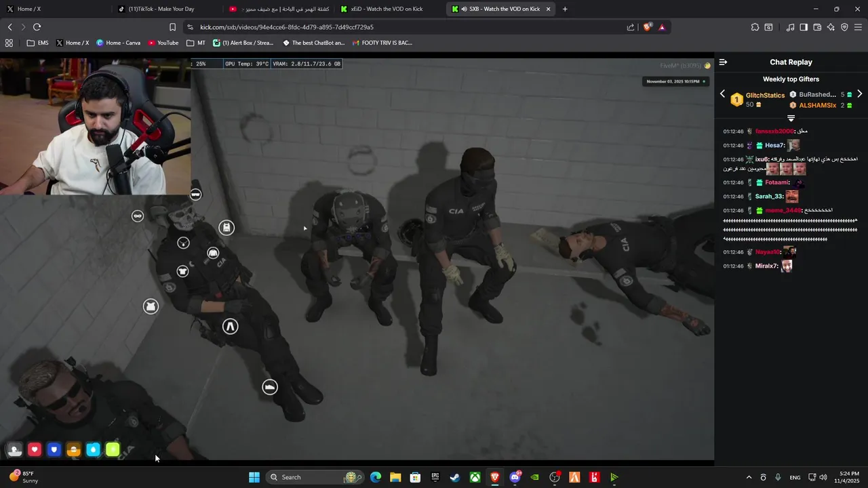Screen dimensions: 868x488
Task: Show previous weekly top gifters
Action: click(x=722, y=94)
